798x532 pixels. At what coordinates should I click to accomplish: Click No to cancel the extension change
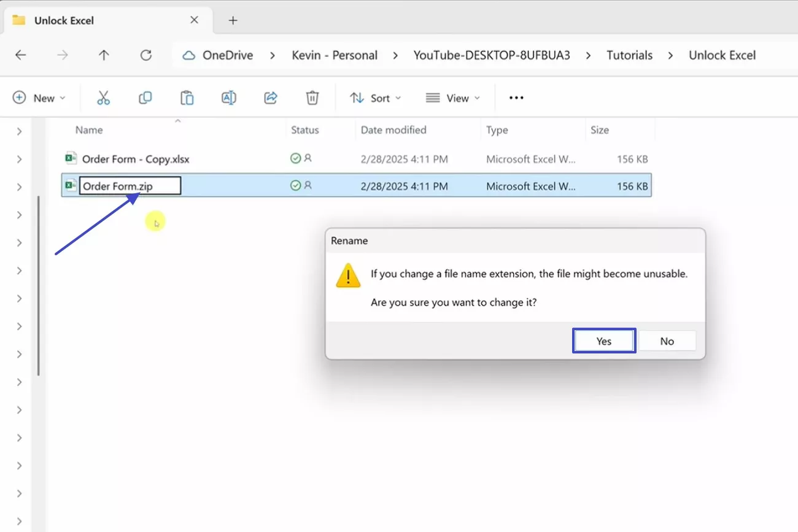[x=667, y=341]
